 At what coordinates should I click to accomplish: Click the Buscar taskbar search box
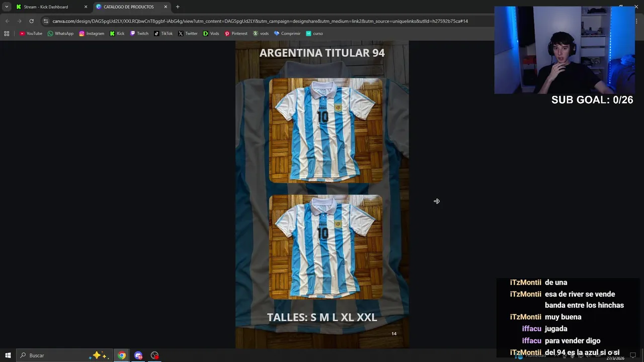click(63, 355)
